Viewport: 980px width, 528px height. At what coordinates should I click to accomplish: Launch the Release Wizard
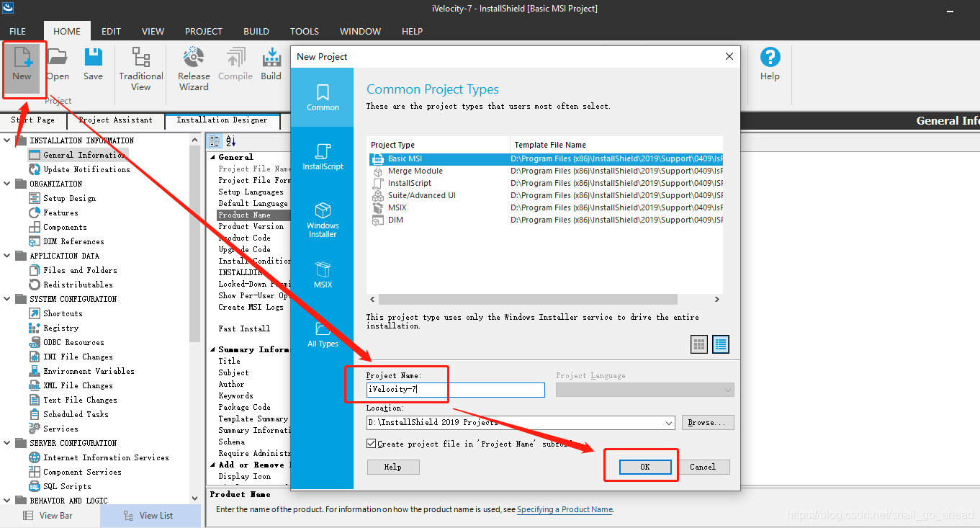pyautogui.click(x=194, y=69)
